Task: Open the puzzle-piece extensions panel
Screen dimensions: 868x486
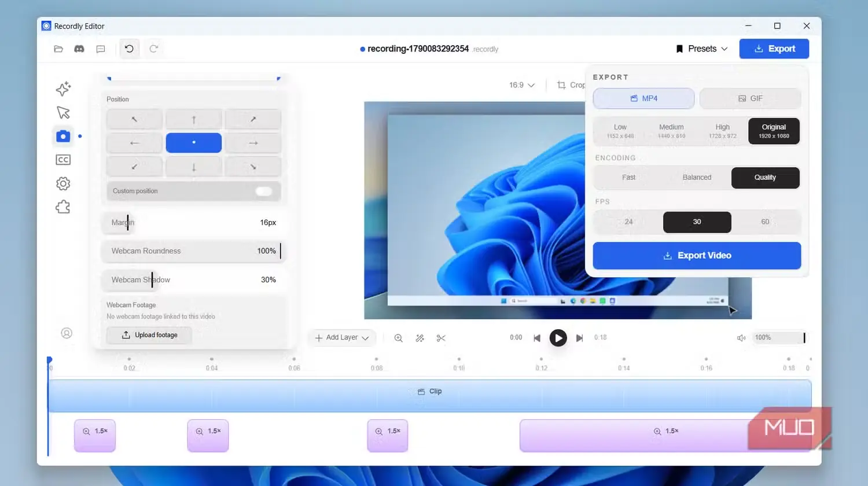Action: click(x=63, y=207)
